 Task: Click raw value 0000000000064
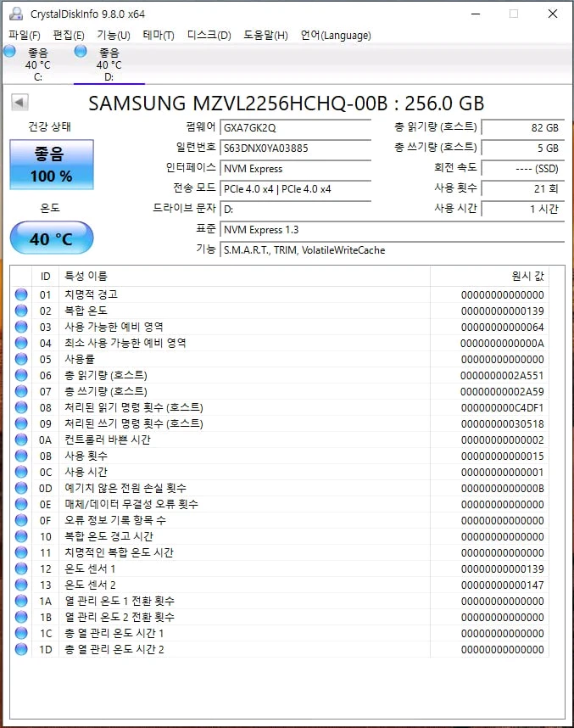coord(502,328)
